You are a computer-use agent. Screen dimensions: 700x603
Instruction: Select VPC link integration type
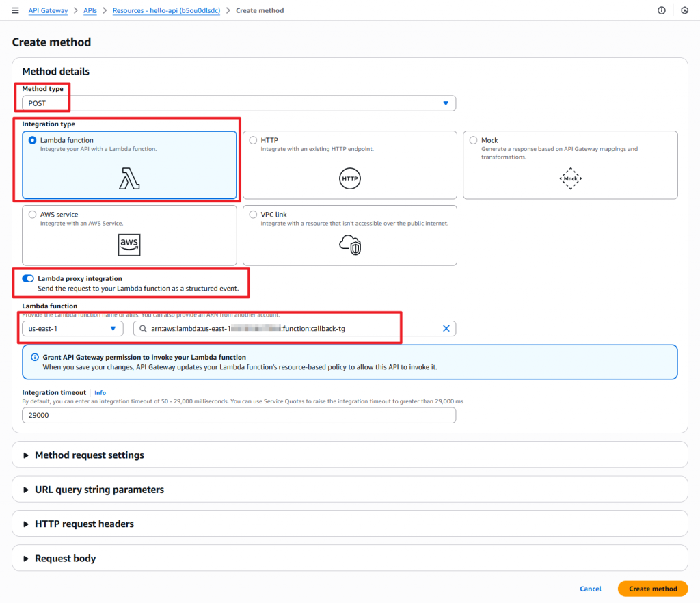click(253, 215)
